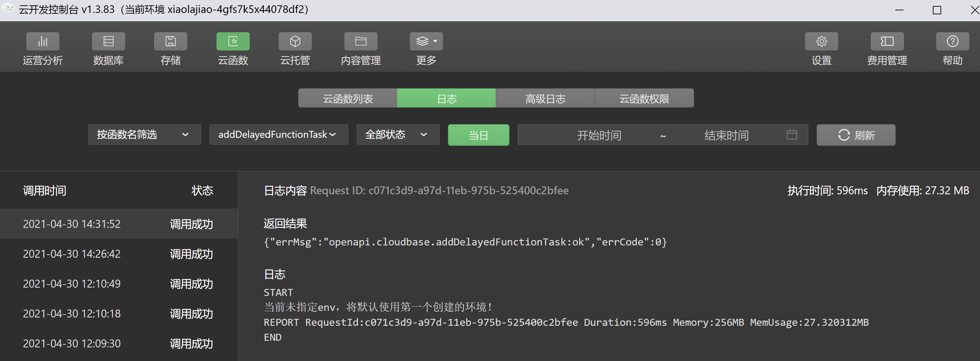The image size is (980, 361).
Task: Expand addDelayedFunctionTask function dropdown
Action: click(279, 135)
